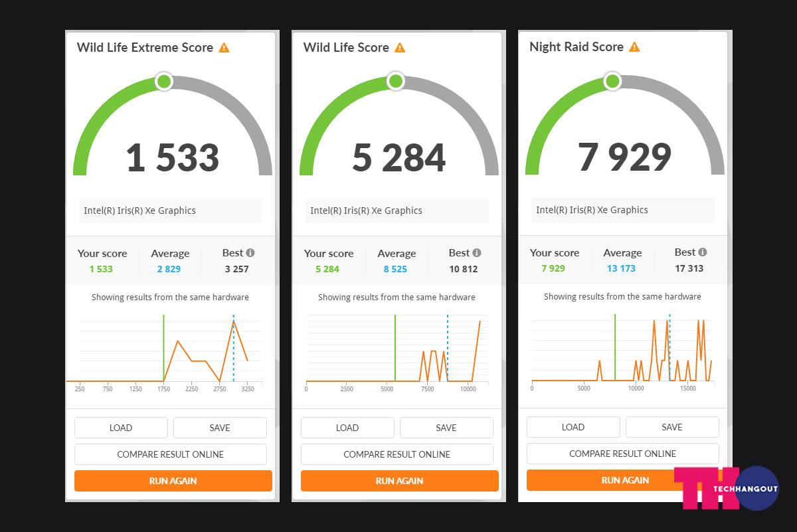Screen dimensions: 797x532
Task: Click best value 10 812
Action: pos(464,269)
